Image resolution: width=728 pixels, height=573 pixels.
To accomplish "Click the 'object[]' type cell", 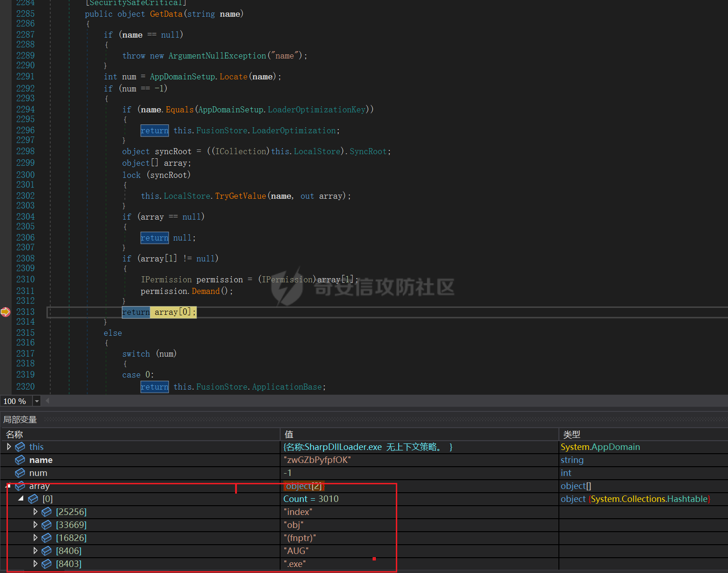I will click(x=576, y=486).
